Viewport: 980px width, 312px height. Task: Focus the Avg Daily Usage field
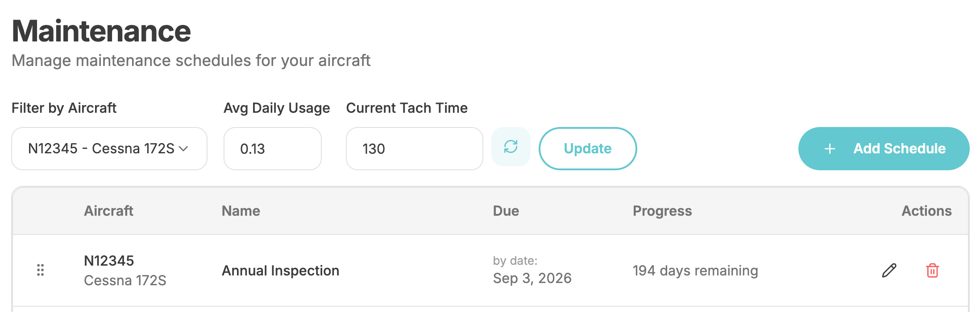(x=272, y=149)
